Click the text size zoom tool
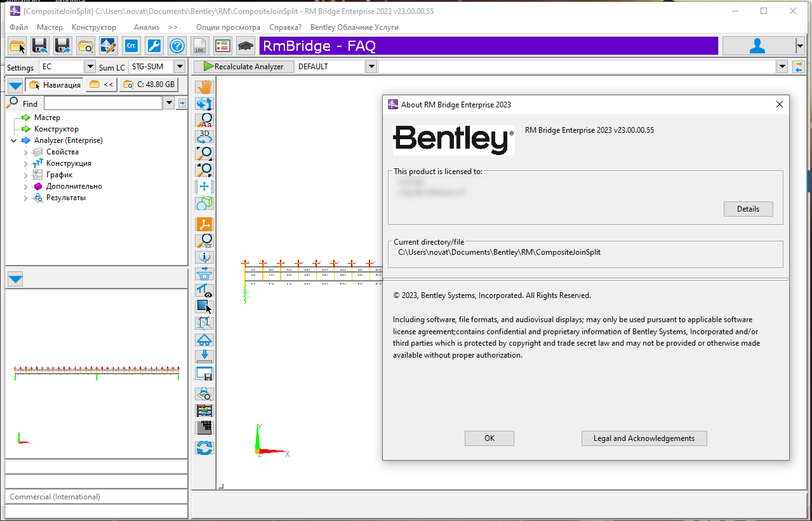Screen dimensions: 812x521 (x=204, y=120)
